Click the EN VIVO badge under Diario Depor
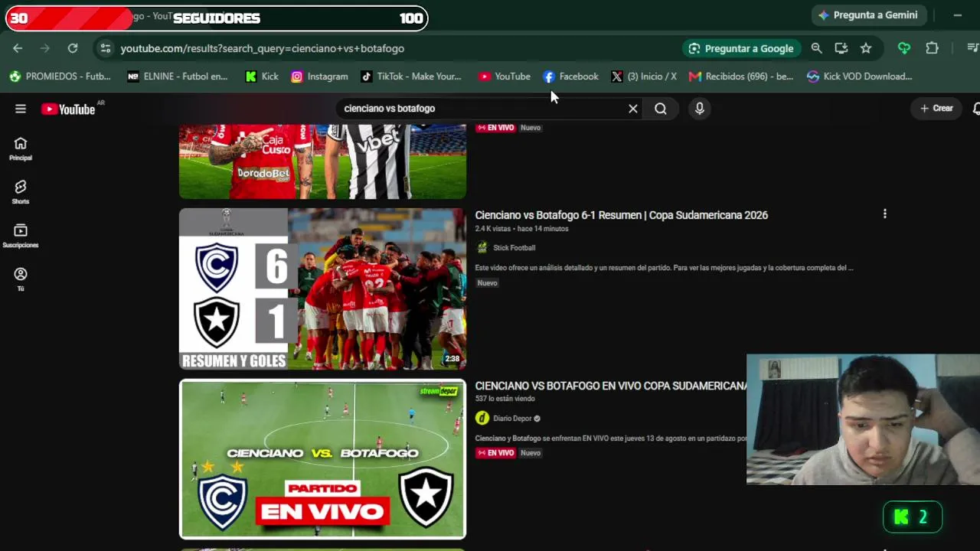This screenshot has width=980, height=551. 496,453
